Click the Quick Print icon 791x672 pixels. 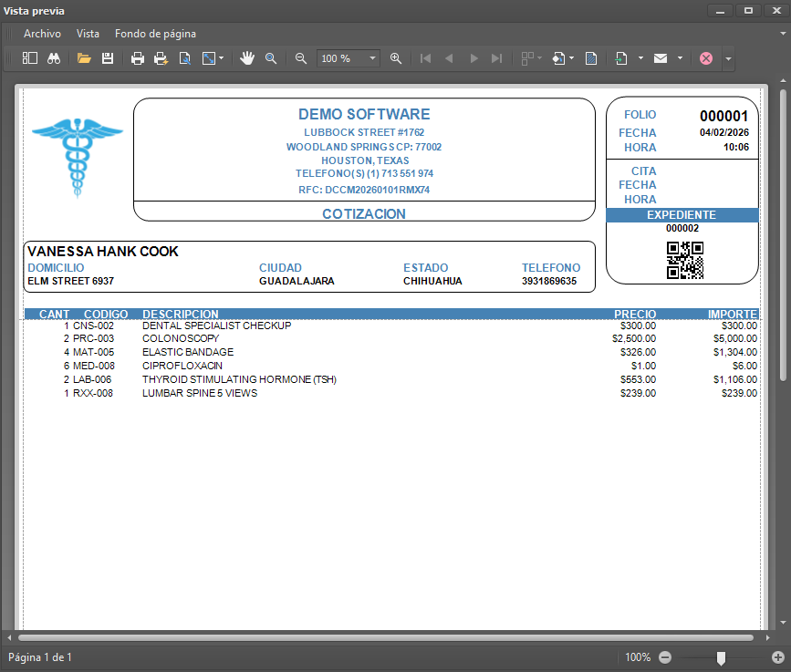(161, 58)
